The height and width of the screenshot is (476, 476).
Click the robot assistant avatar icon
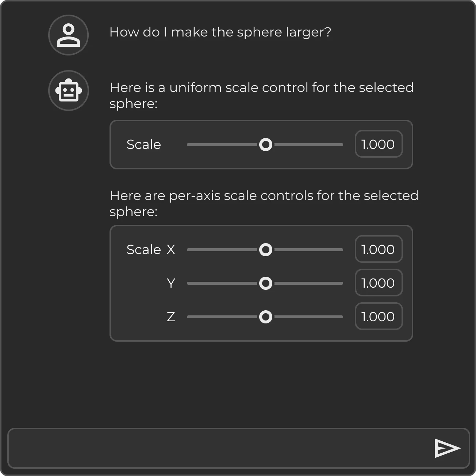[x=68, y=91]
